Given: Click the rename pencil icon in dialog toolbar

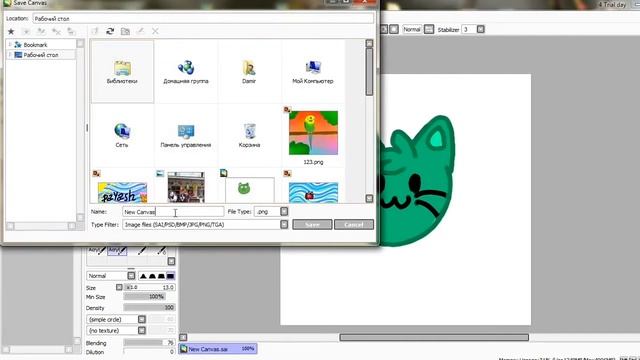Looking at the screenshot, I should pos(140,31).
